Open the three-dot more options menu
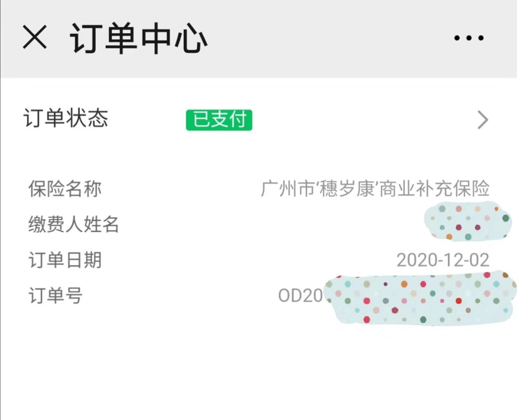This screenshot has height=420, width=517. tap(469, 38)
